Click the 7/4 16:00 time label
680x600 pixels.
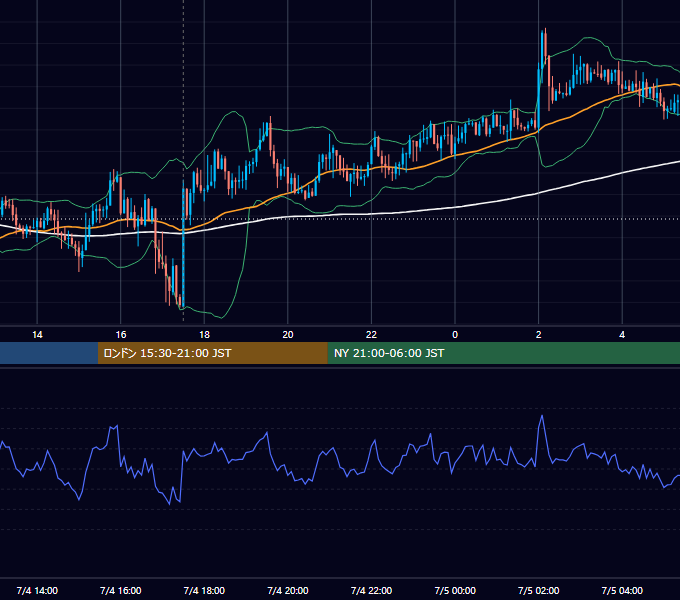pyautogui.click(x=121, y=590)
